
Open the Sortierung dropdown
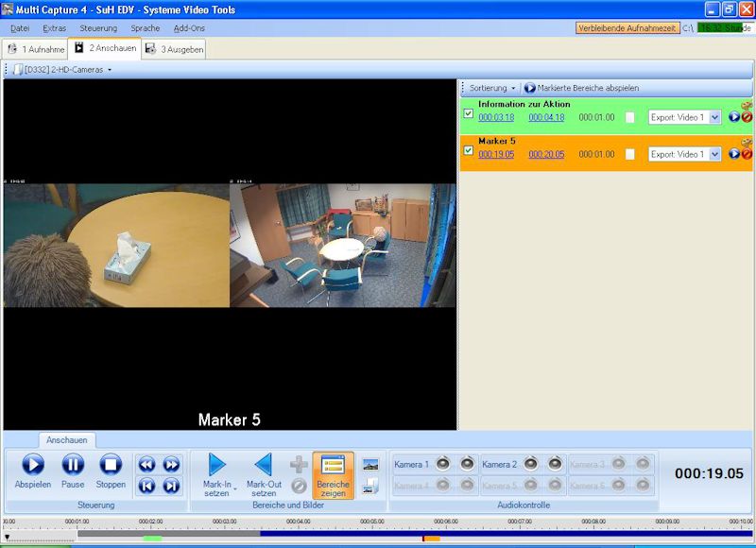click(491, 88)
